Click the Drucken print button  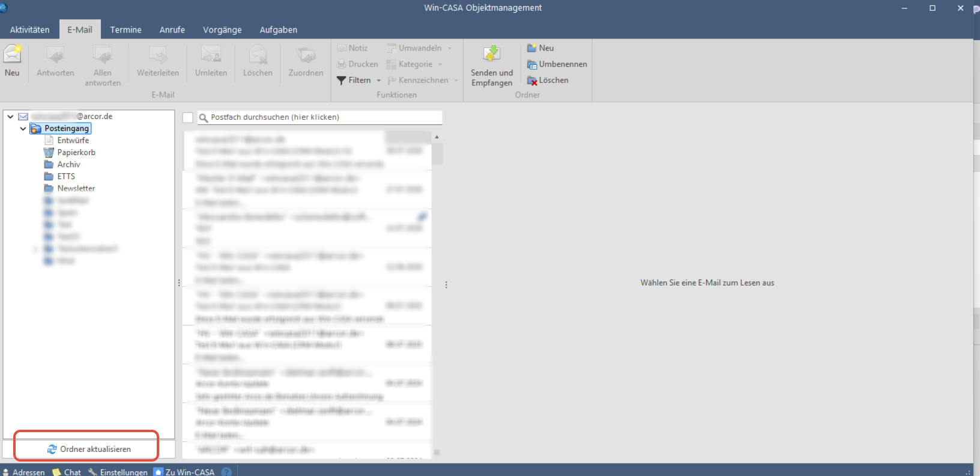coord(357,64)
